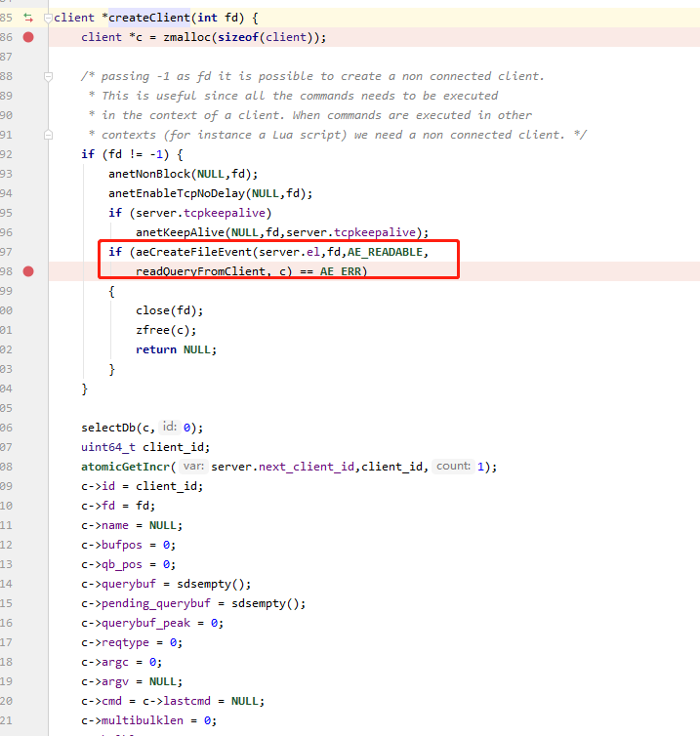Click gutter line number 87
Viewport: 700px width, 736px height.
click(7, 57)
